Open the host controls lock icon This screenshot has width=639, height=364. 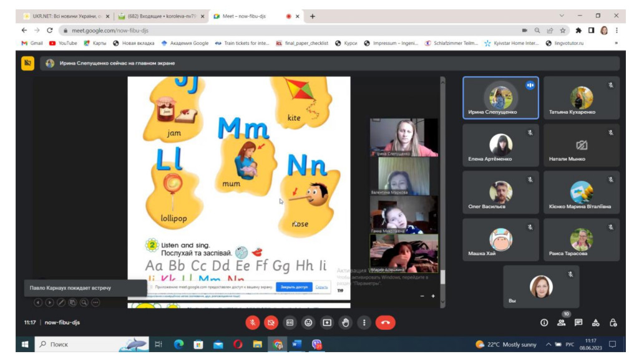(613, 322)
